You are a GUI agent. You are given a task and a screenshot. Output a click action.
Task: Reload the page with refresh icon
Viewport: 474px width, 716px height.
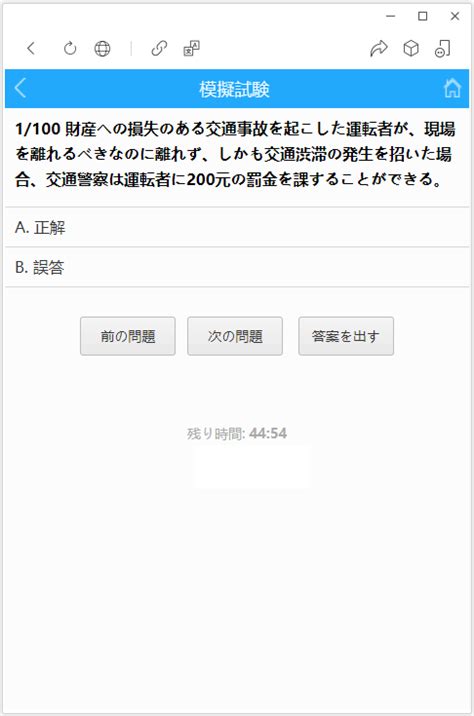[x=70, y=48]
